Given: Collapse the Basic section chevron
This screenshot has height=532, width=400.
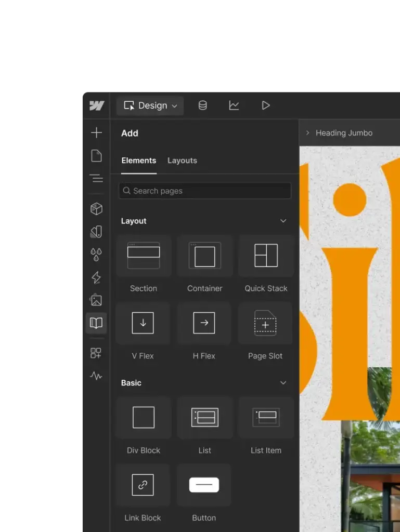Looking at the screenshot, I should click(x=283, y=383).
